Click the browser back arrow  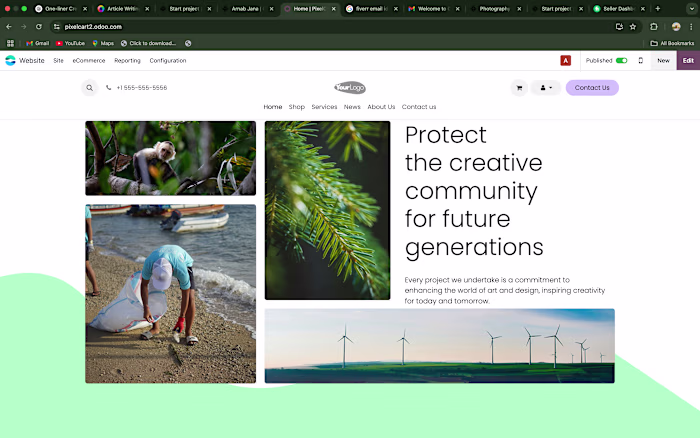click(9, 27)
